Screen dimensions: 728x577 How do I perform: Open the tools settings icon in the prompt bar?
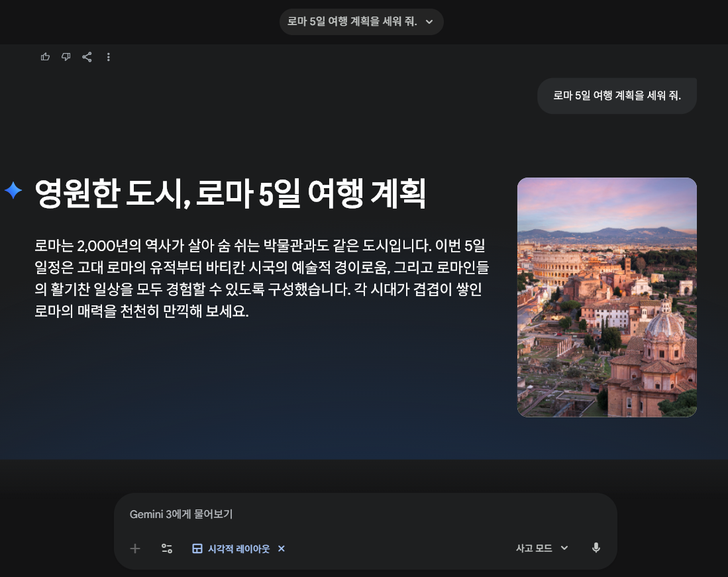pyautogui.click(x=166, y=549)
